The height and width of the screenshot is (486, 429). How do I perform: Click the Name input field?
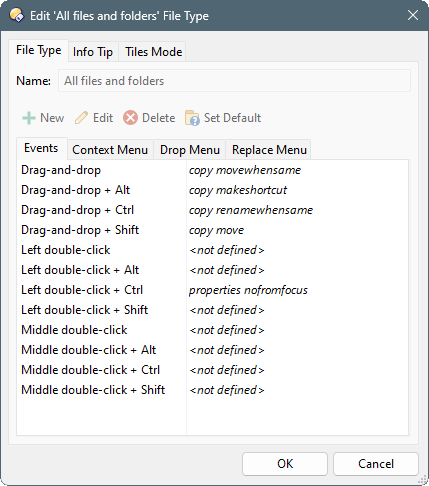[234, 81]
